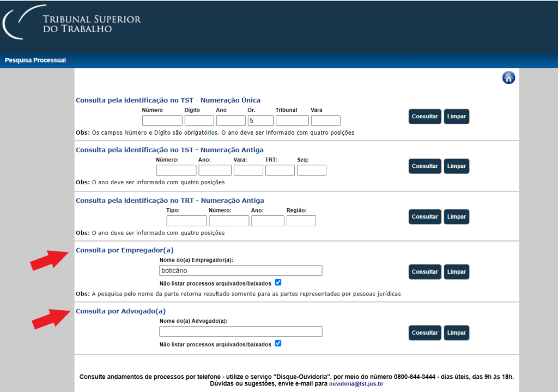This screenshot has width=558, height=392.
Task: Click Consultar for TST Numeração Única
Action: pos(425,117)
